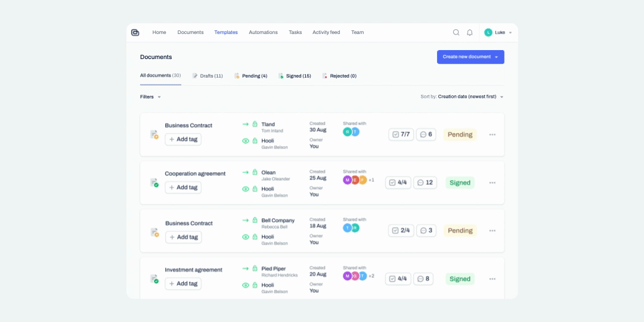Click the Pending status badge in Tland row
Image resolution: width=644 pixels, height=322 pixels.
pyautogui.click(x=460, y=134)
